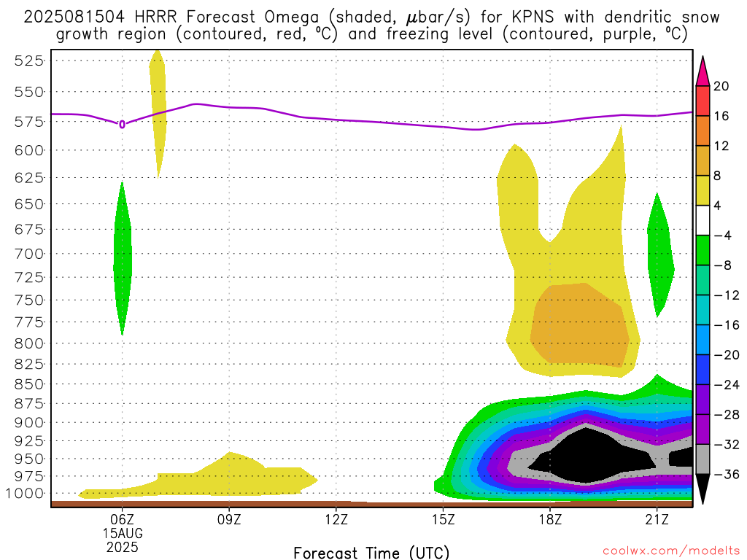The image size is (747, 560).
Task: Click the 18Z time axis label
Action: coord(550,519)
